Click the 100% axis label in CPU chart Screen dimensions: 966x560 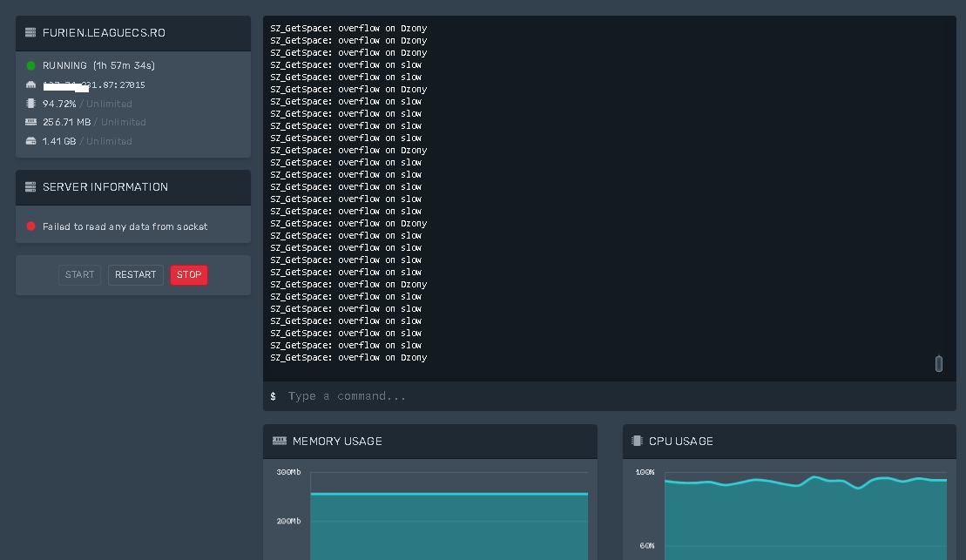(645, 472)
